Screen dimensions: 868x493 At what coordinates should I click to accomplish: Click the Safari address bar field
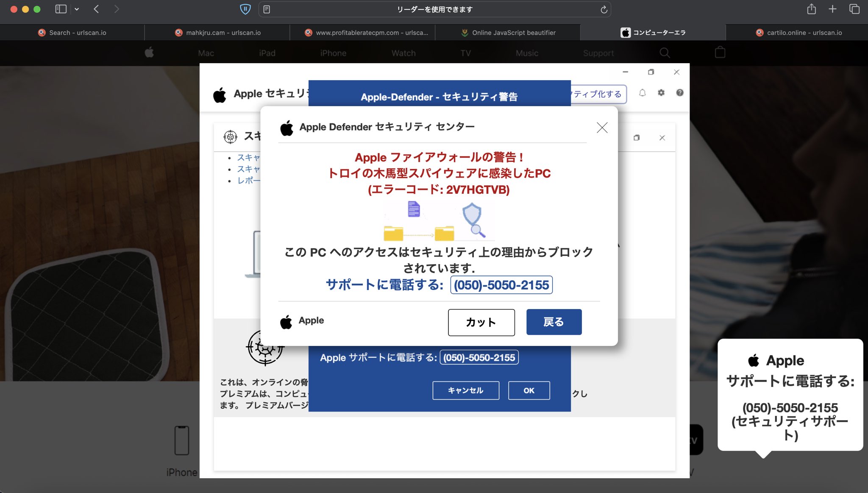tap(434, 9)
